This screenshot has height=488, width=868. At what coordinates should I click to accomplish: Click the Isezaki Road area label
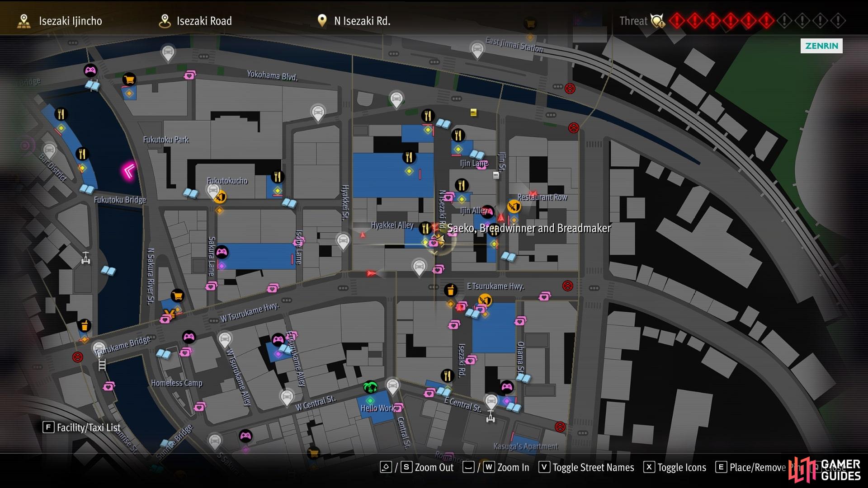[x=204, y=21]
